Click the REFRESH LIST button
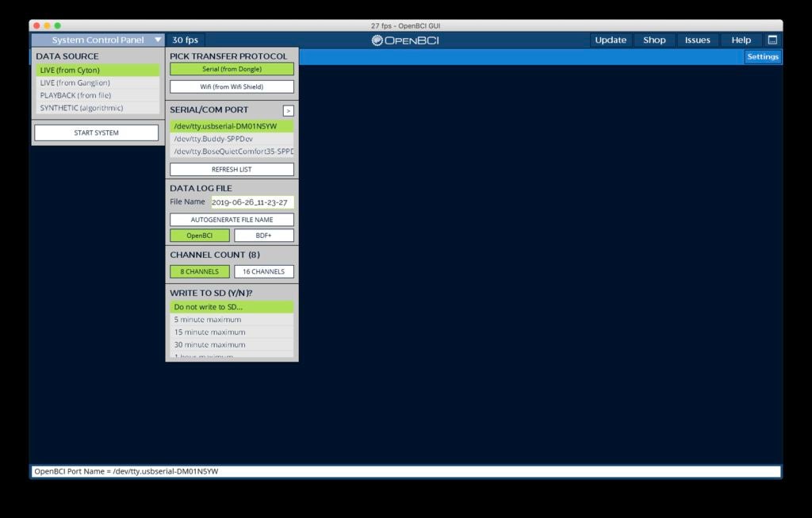Screen dimensions: 812x518 point(232,170)
